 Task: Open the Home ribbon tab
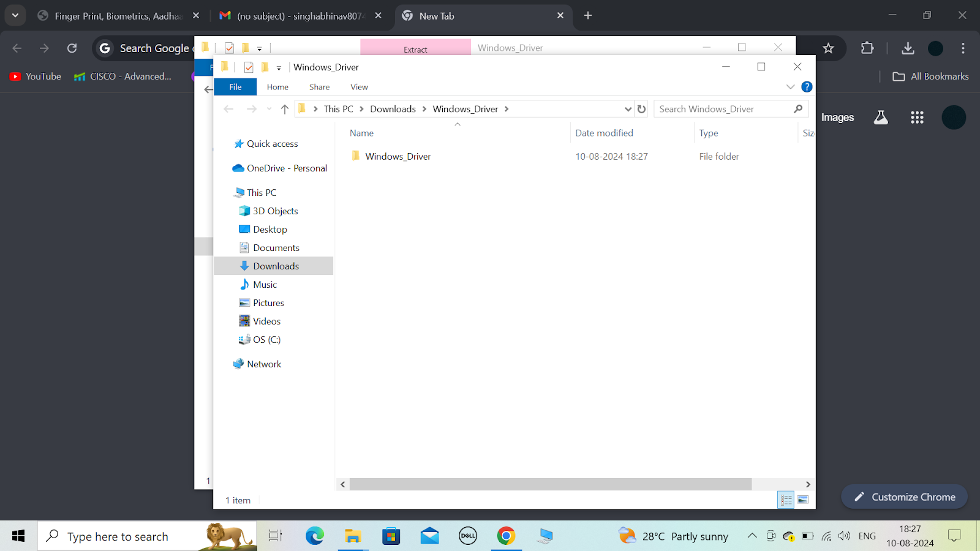click(x=277, y=87)
